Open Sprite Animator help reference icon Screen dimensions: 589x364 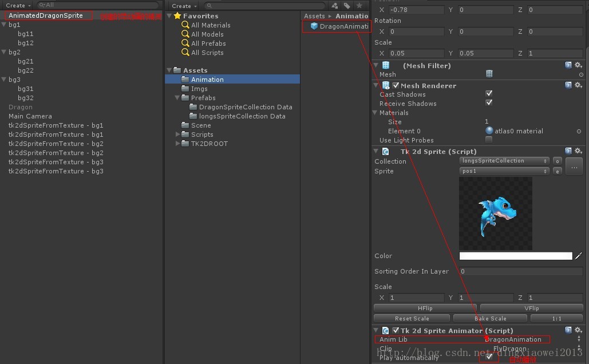click(568, 330)
